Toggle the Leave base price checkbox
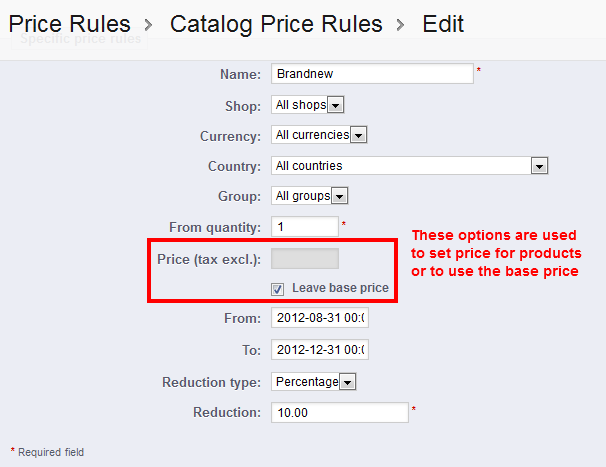Screen dimensions: 606x467 [x=278, y=289]
